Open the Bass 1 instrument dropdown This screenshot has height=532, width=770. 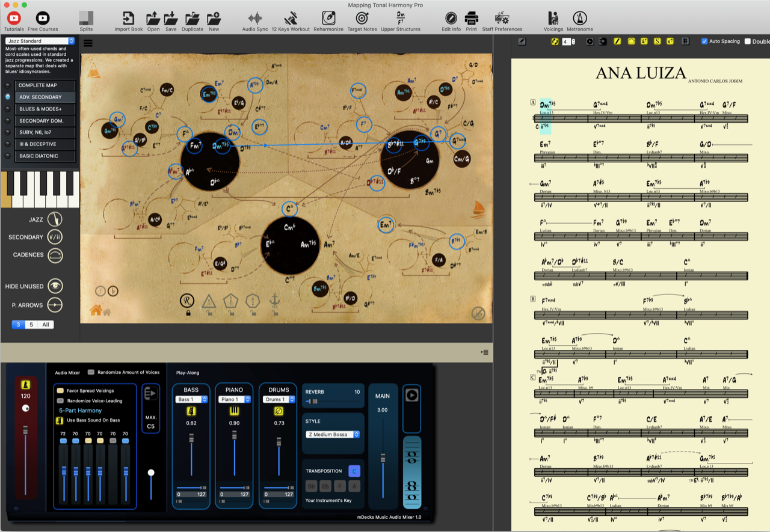click(x=191, y=399)
